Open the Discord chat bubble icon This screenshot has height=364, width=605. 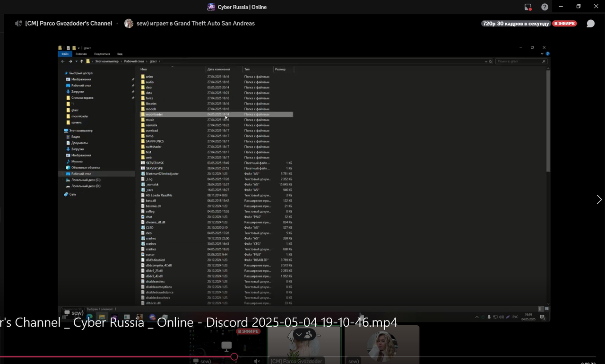click(x=590, y=24)
